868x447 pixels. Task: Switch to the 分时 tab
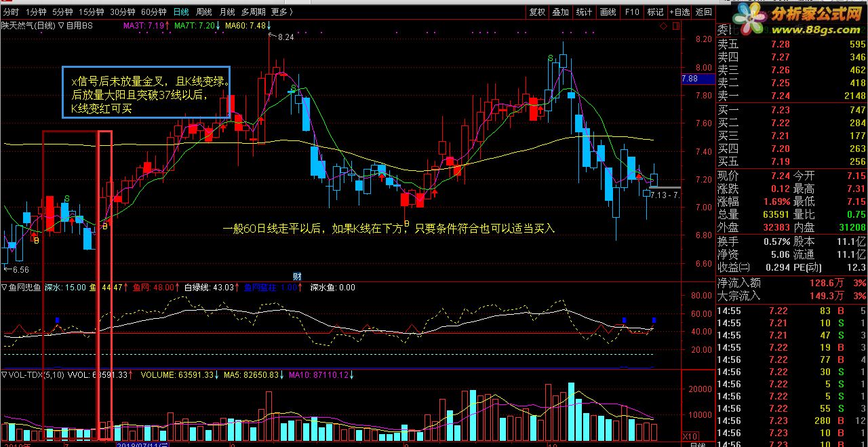10,12
